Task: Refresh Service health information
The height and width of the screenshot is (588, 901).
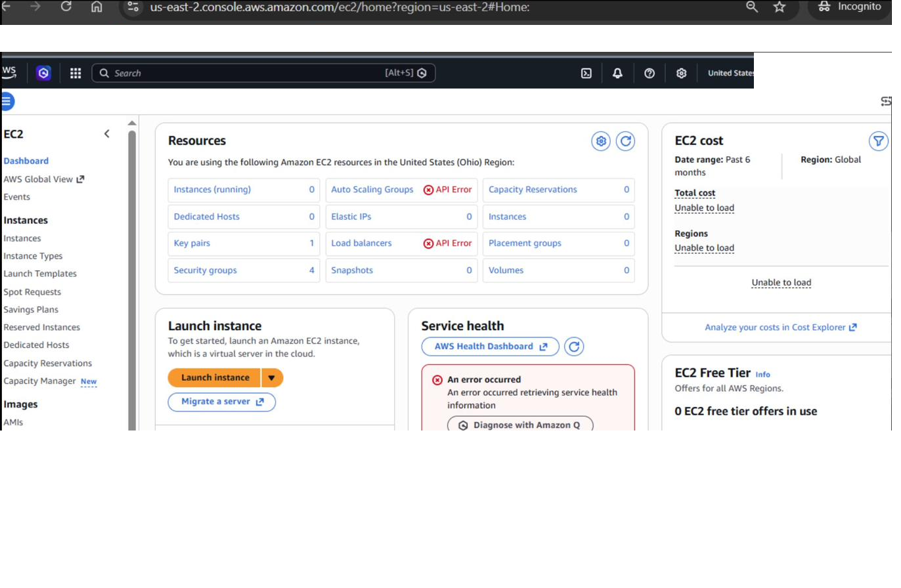Action: (x=574, y=346)
